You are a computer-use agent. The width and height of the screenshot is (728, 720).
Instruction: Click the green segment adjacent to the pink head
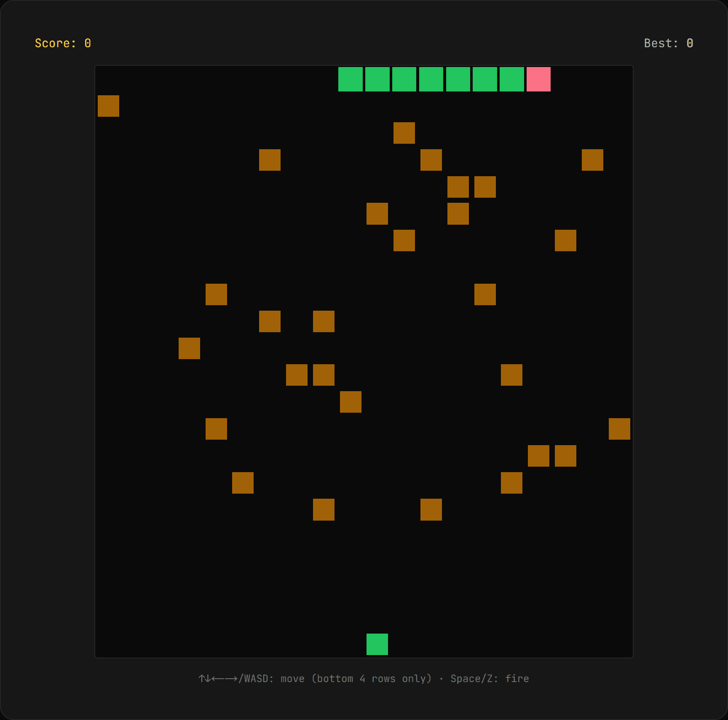click(x=511, y=79)
